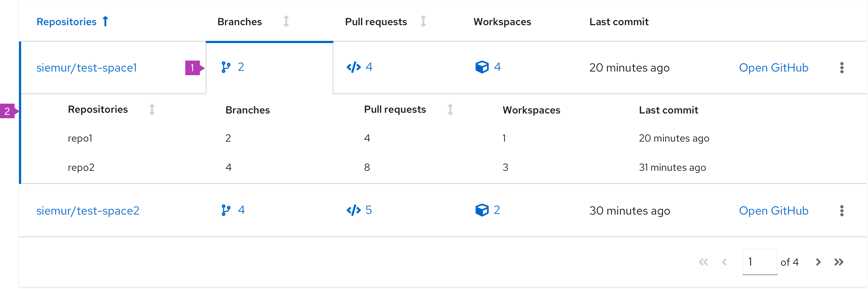Screen dimensions: 868x289
Task: Expand workspaces cell for siemur/test-space1
Action: 488,67
